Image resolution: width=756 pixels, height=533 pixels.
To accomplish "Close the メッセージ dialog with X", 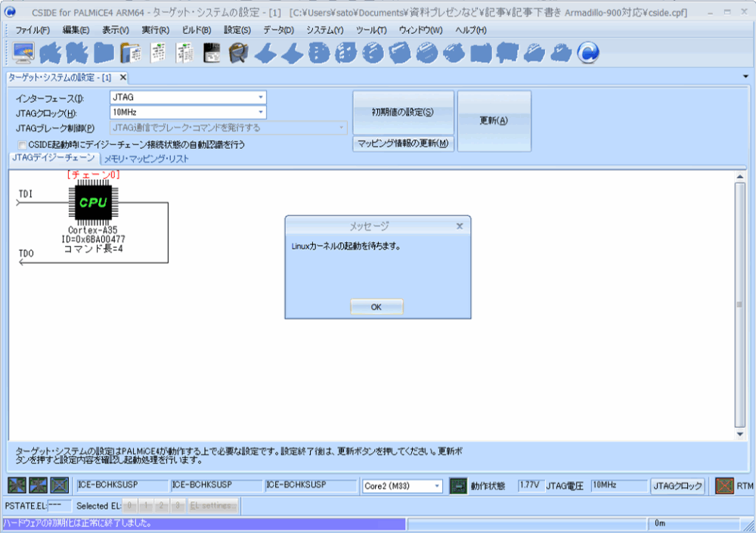I will tap(460, 226).
